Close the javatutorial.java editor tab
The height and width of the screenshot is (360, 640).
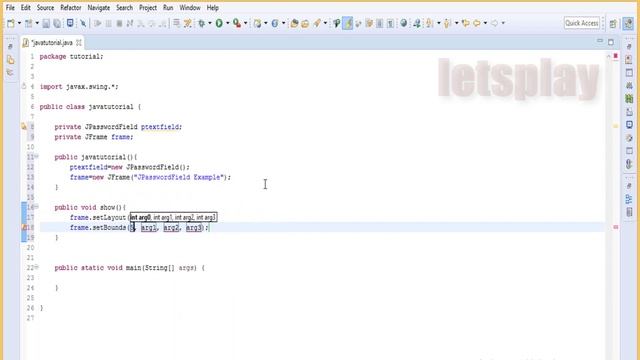79,42
